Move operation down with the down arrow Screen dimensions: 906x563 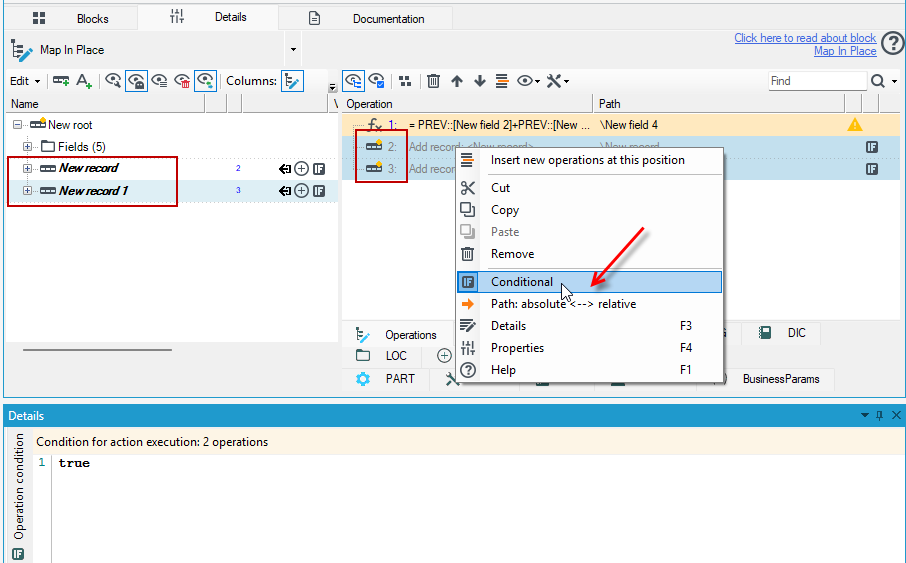click(480, 81)
